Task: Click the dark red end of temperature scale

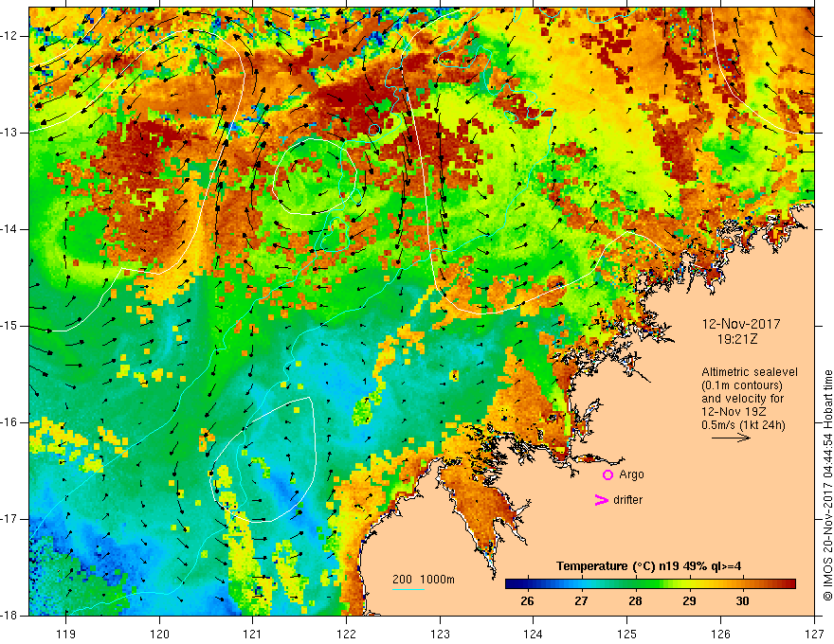Action: tap(789, 584)
